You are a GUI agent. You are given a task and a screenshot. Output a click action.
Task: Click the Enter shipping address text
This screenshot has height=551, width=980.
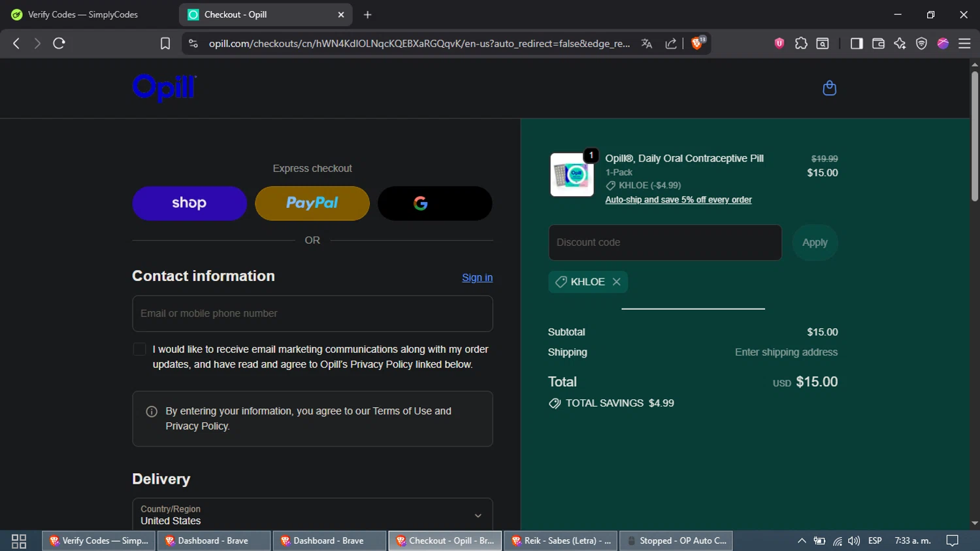point(786,352)
